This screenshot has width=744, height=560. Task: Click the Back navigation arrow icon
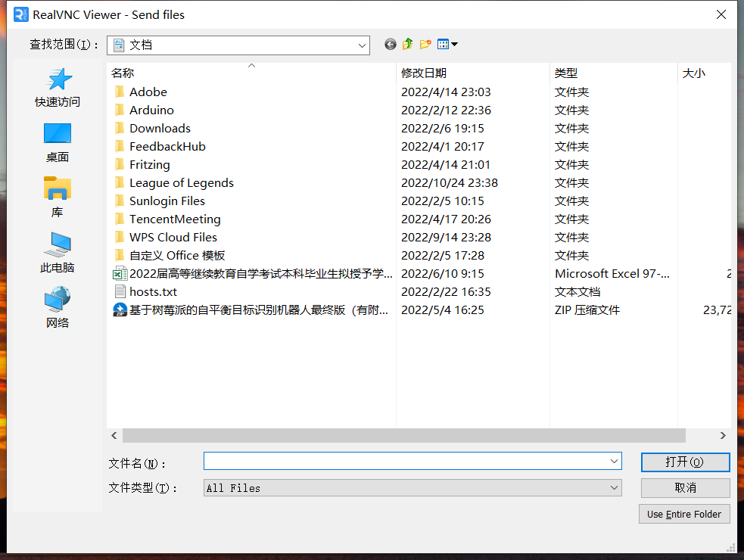pos(390,45)
